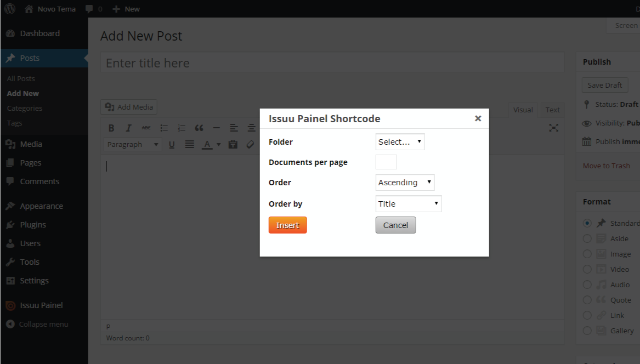Align text left
Screen dimensions: 640x364
[234, 128]
